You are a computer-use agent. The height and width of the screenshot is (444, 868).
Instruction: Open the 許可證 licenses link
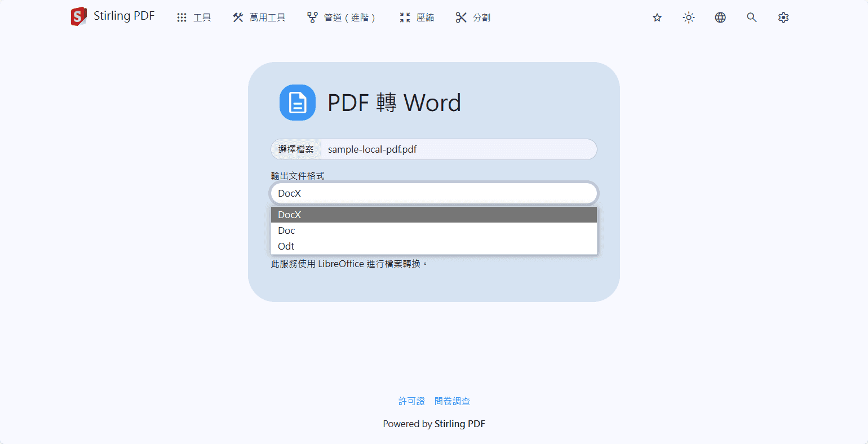point(411,401)
